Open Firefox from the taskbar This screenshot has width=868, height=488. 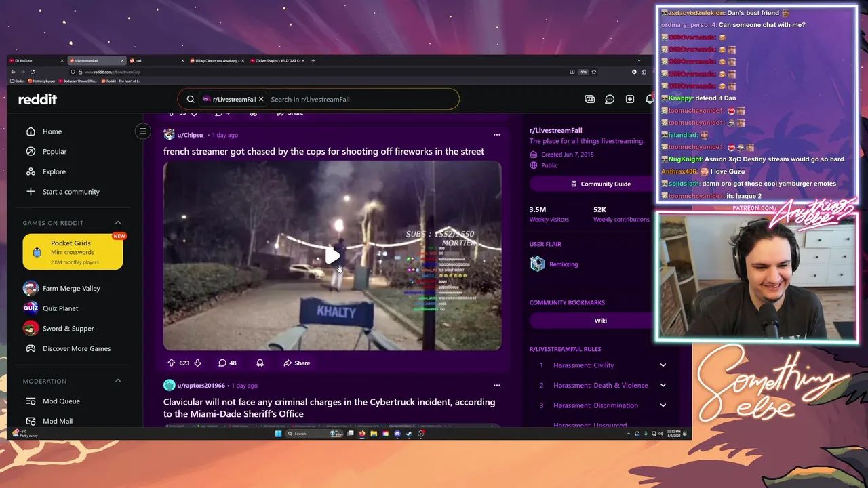[x=362, y=434]
